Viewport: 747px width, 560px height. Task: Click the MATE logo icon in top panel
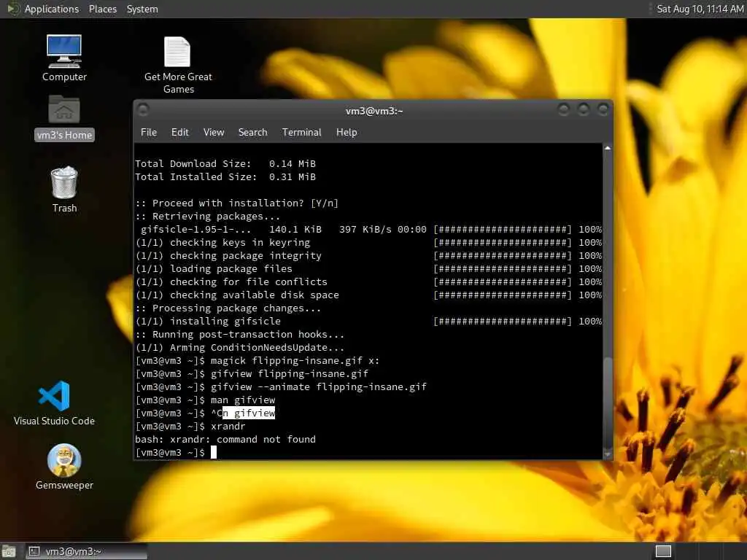pyautogui.click(x=12, y=9)
